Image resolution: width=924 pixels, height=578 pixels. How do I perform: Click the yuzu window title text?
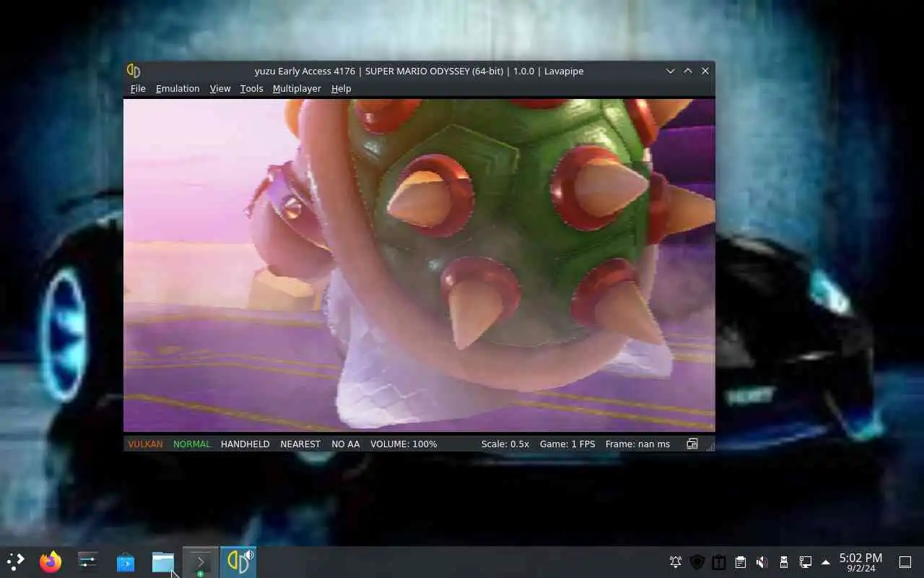pos(419,71)
